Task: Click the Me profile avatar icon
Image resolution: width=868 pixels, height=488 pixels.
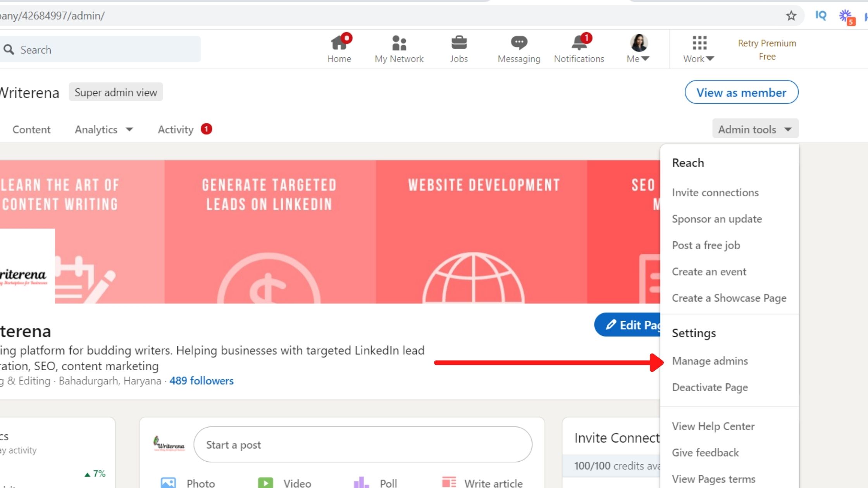Action: (x=639, y=42)
